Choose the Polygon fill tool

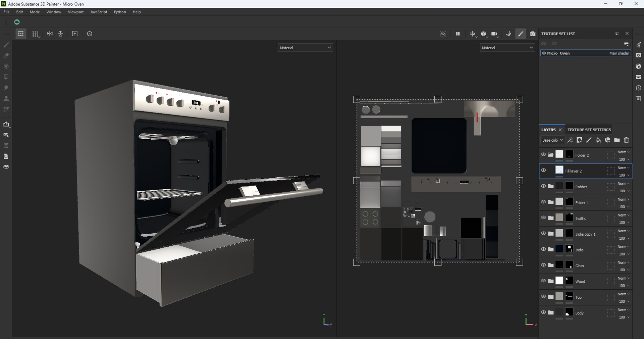point(6,77)
